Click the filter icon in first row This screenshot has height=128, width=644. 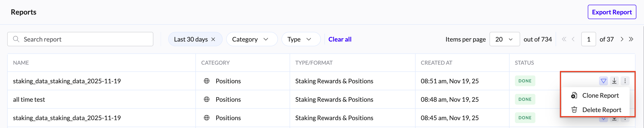coord(603,81)
